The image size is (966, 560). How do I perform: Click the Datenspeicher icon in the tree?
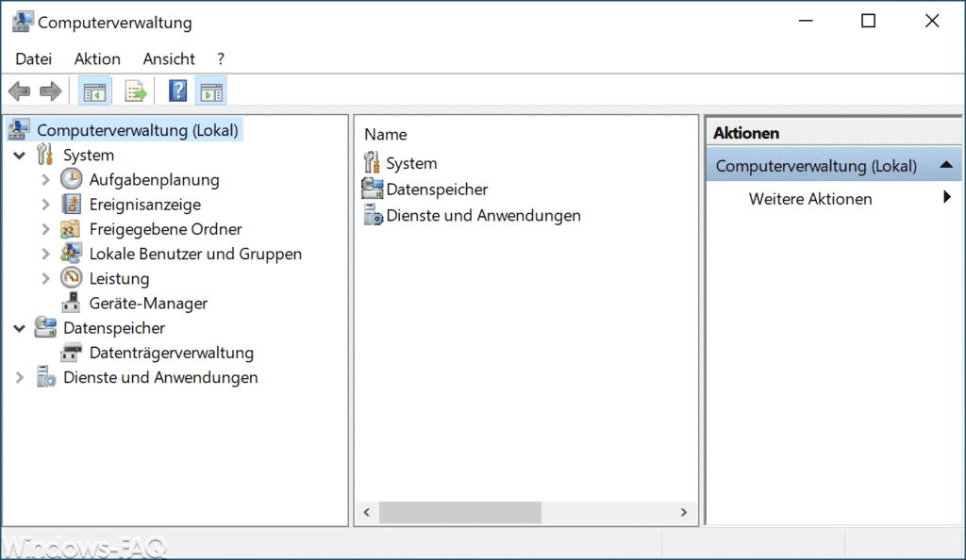[x=45, y=327]
